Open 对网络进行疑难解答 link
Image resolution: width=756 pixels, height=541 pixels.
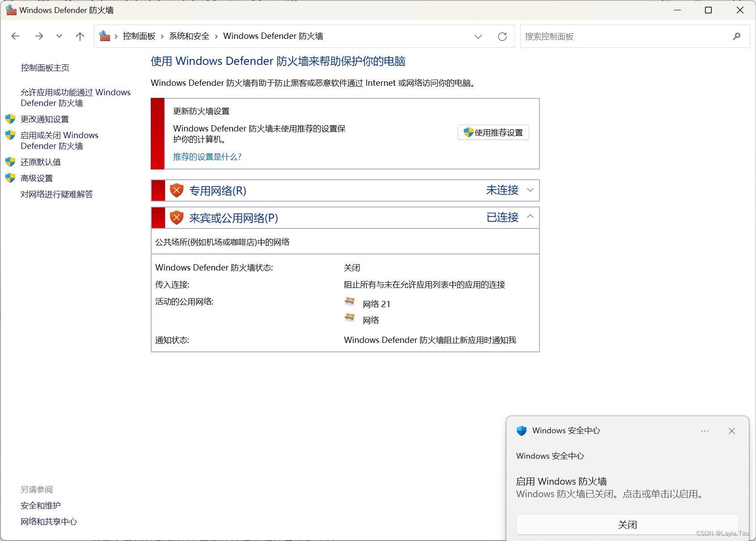[57, 194]
